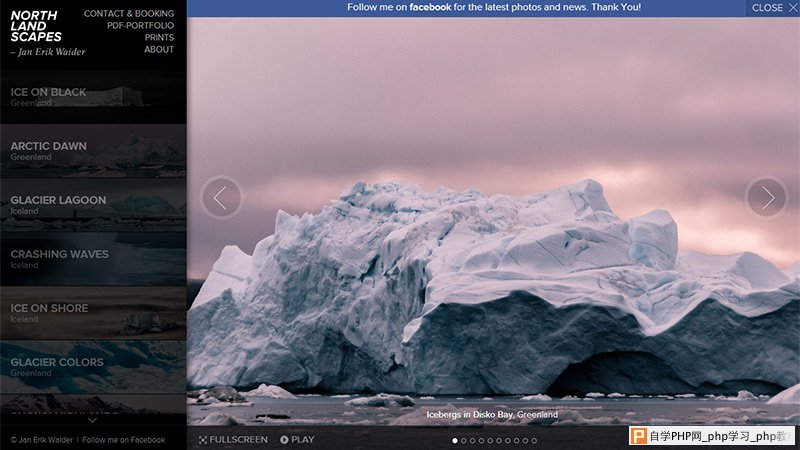This screenshot has height=450, width=800.
Task: Jump to the third slide indicator dot
Action: 472,441
